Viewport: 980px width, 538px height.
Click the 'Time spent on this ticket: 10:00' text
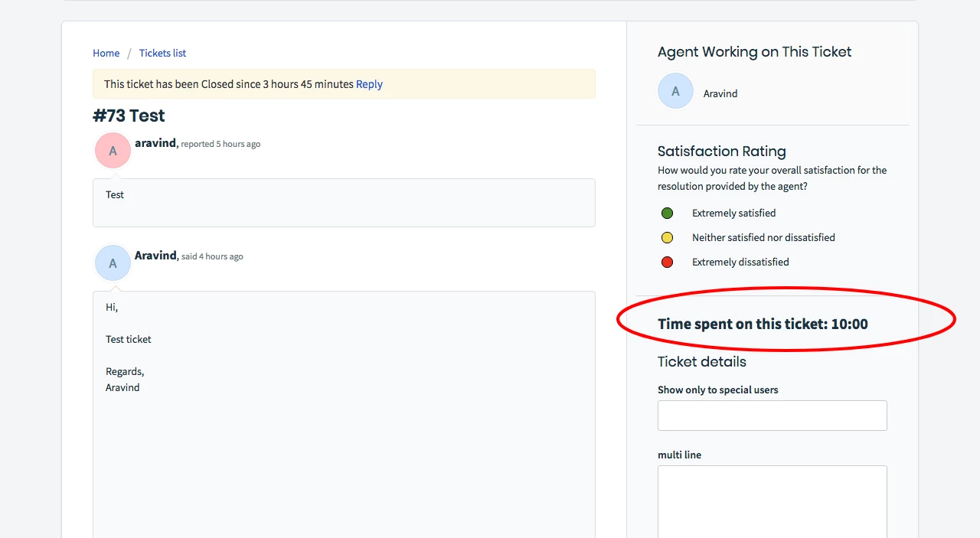tap(763, 324)
